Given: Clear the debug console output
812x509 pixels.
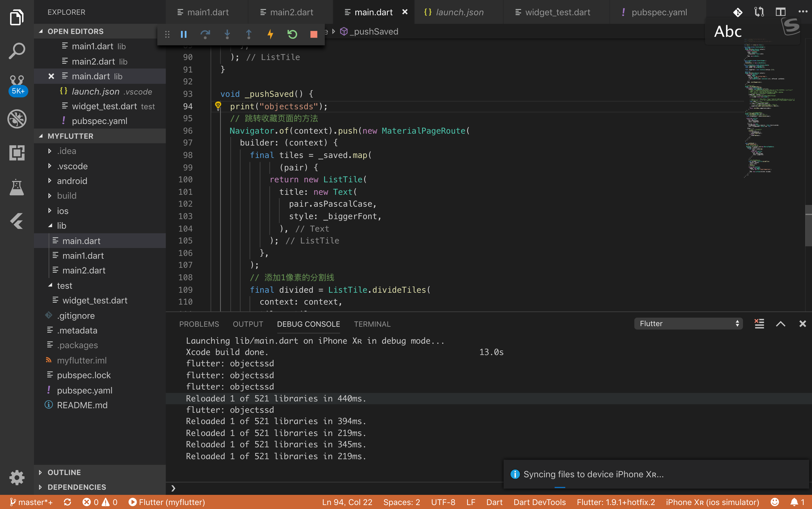Looking at the screenshot, I should pos(759,324).
